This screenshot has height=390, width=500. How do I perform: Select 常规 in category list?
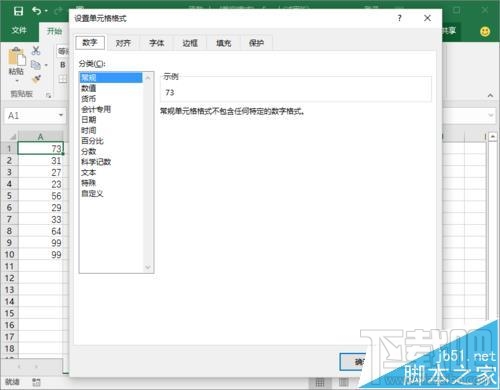tap(111, 78)
